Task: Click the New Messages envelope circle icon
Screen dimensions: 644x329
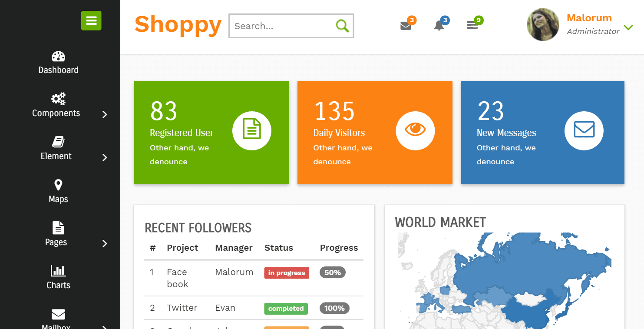Action: (584, 130)
